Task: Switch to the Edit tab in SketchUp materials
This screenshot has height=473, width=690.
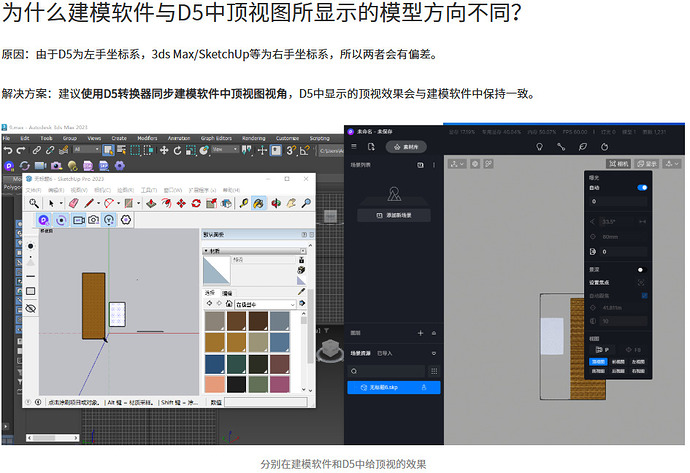Action: pyautogui.click(x=227, y=293)
